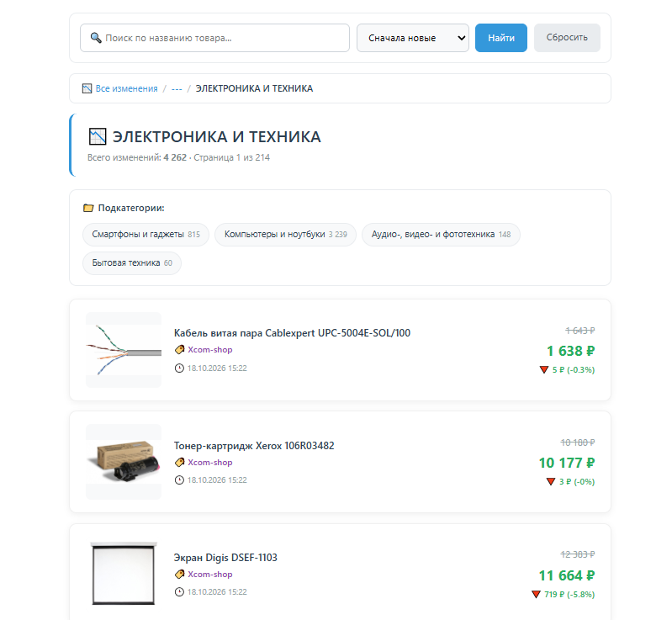Screen dimensions: 672x620
Task: Click the date text in Cablexpert row
Action: pos(217,368)
